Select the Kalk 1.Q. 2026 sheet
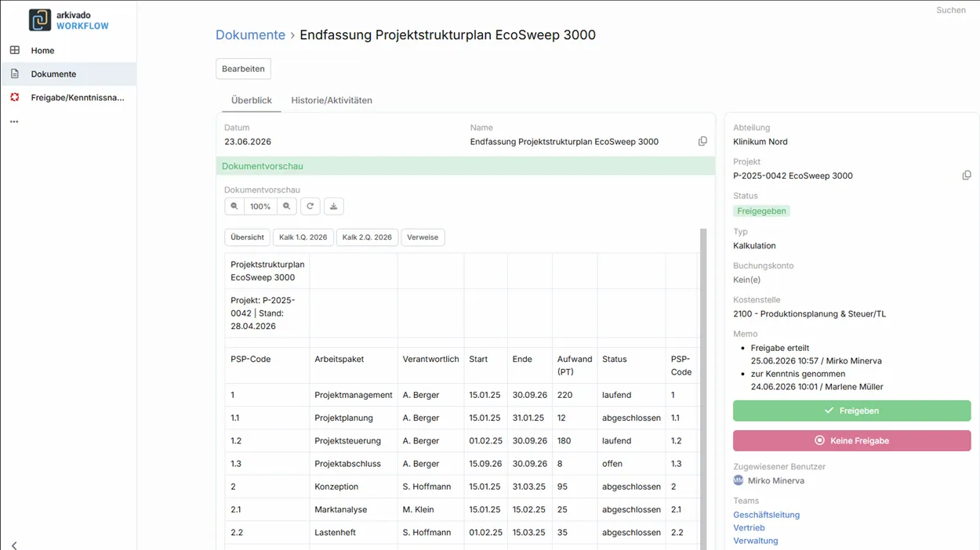This screenshot has height=550, width=980. (x=303, y=237)
